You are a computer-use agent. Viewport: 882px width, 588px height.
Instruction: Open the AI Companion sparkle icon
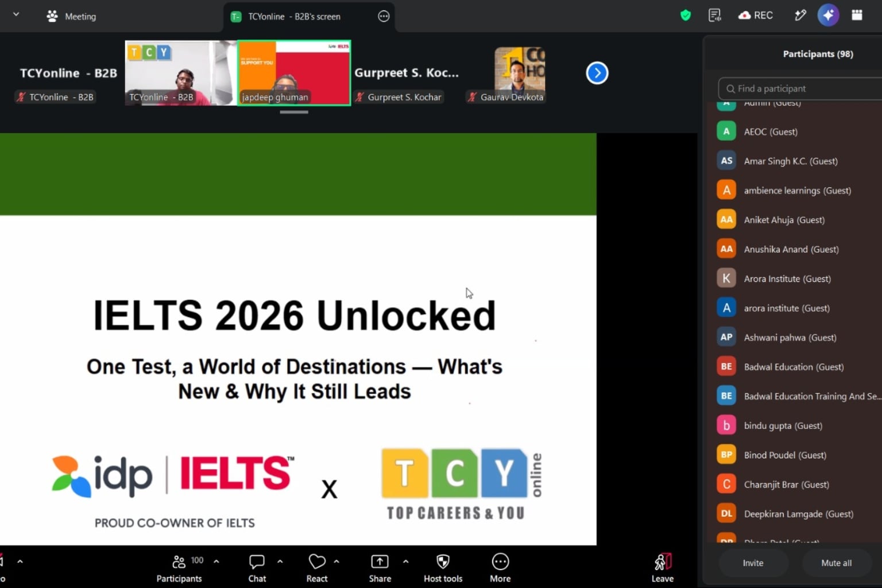click(x=828, y=15)
